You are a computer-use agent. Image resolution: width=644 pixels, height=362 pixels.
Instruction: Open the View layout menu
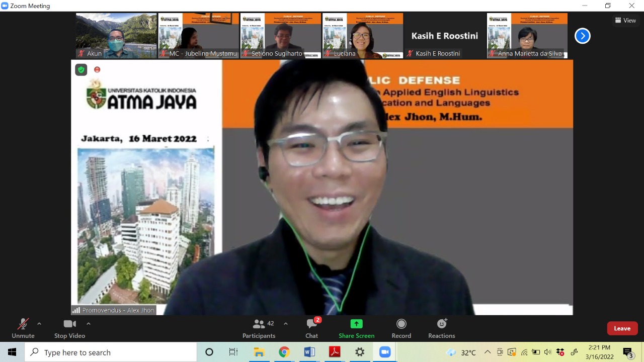point(625,21)
